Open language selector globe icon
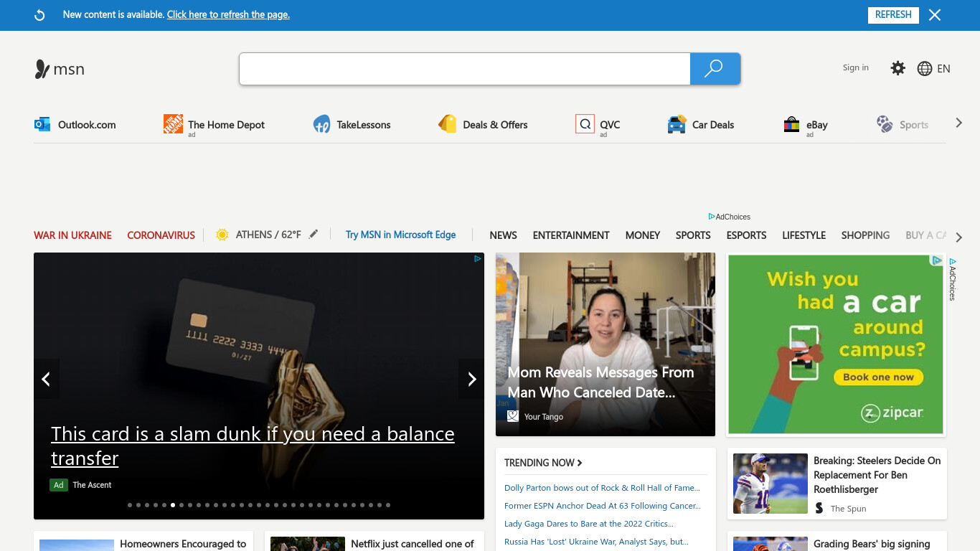 pyautogui.click(x=925, y=69)
